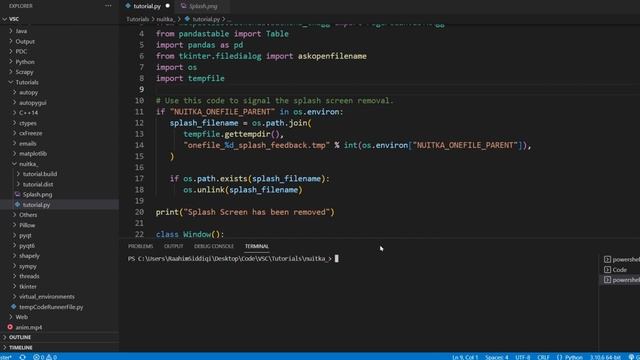The height and width of the screenshot is (360, 640).
Task: Open the emails folder
Action: coord(28,143)
